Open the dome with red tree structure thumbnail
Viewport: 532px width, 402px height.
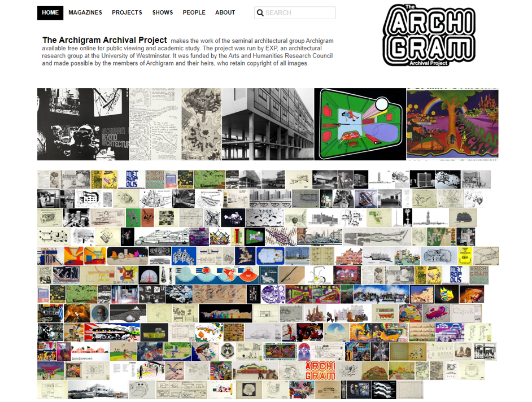point(149,275)
